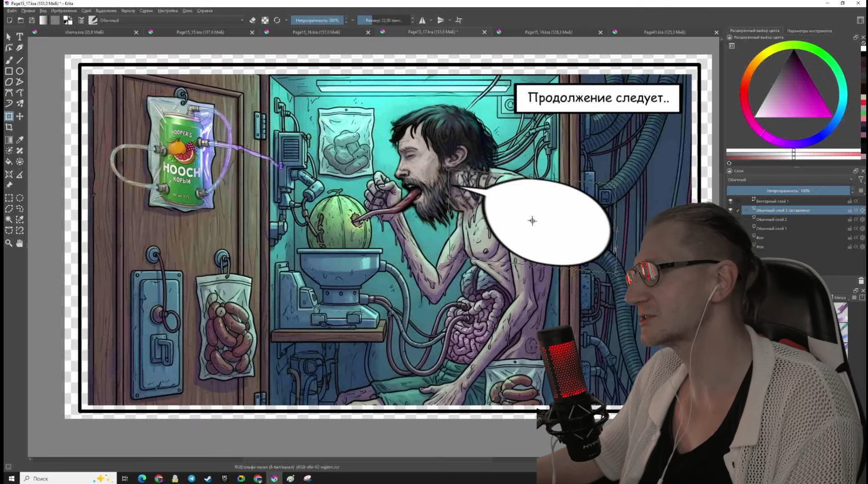
Task: Select the Text tool
Action: tap(20, 37)
